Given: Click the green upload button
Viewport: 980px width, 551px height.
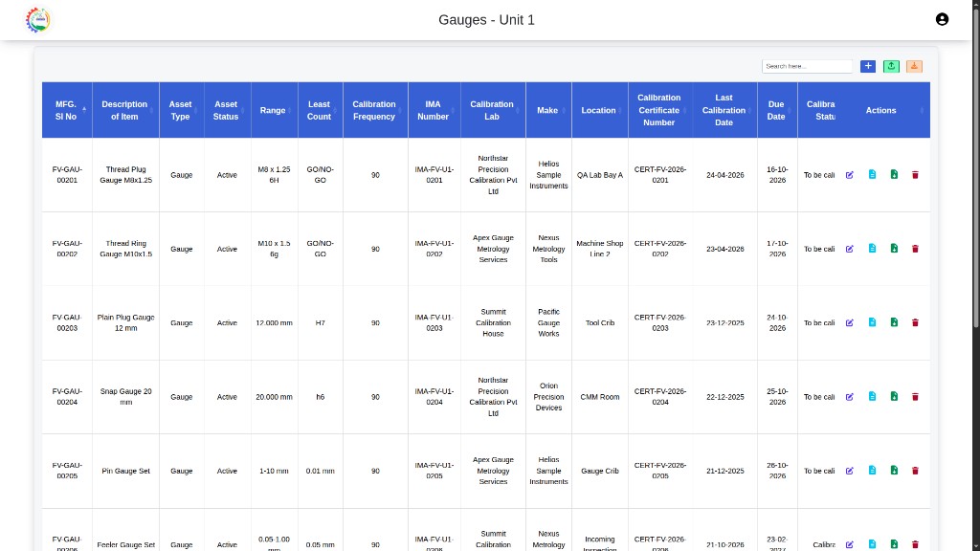Looking at the screenshot, I should (891, 66).
